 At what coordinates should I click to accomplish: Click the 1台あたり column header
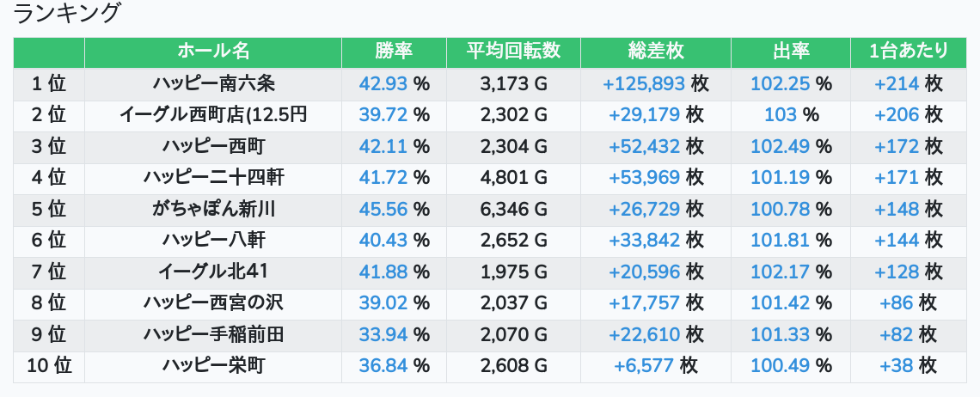908,52
